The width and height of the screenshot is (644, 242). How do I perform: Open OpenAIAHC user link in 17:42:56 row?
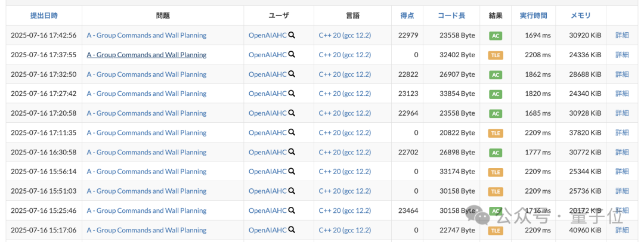click(267, 35)
